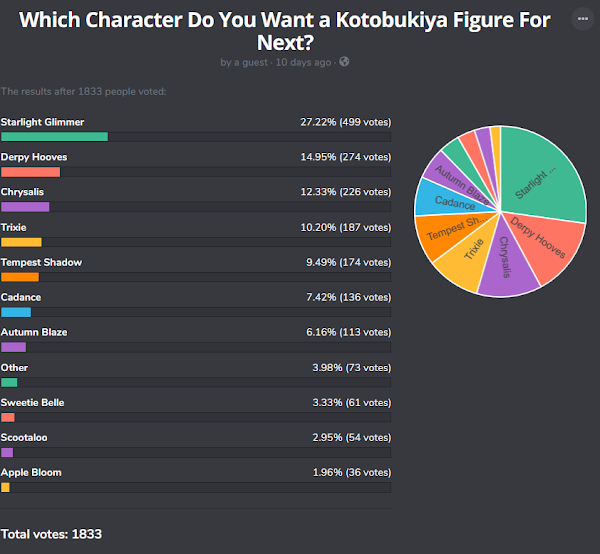The width and height of the screenshot is (600, 554).
Task: Click the purple Chrysalis result bar
Action: click(25, 207)
